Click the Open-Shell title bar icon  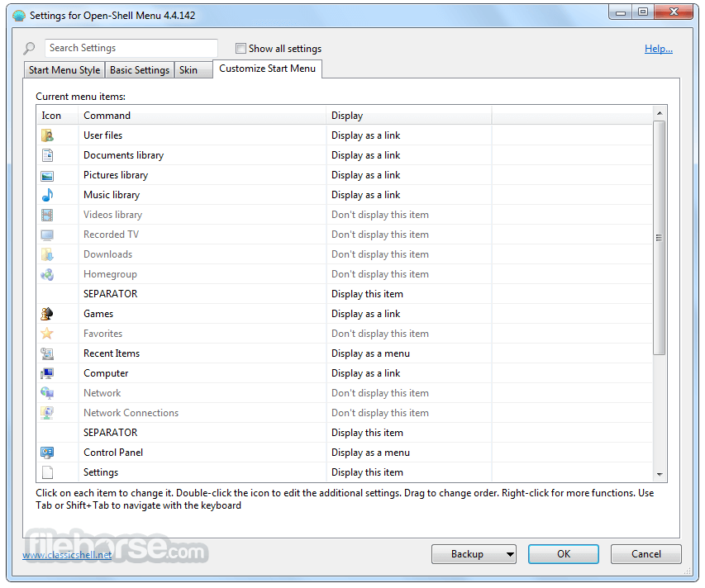click(x=19, y=16)
